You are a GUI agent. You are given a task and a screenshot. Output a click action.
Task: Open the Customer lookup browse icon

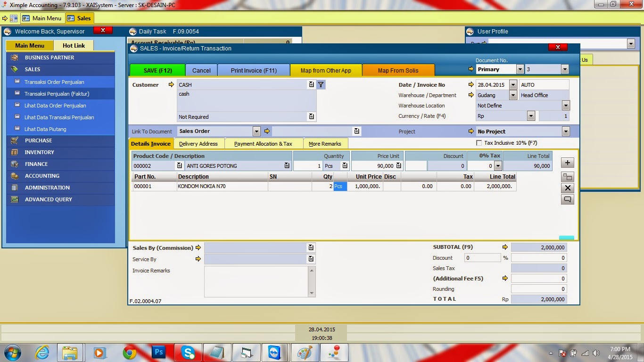(x=310, y=84)
